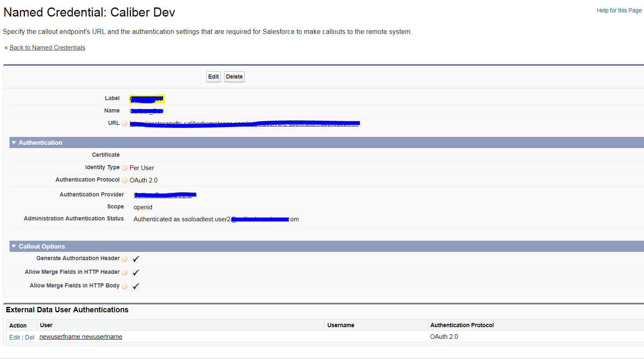This screenshot has width=644, height=359.
Task: Click the 'Scope' field label
Action: point(116,206)
